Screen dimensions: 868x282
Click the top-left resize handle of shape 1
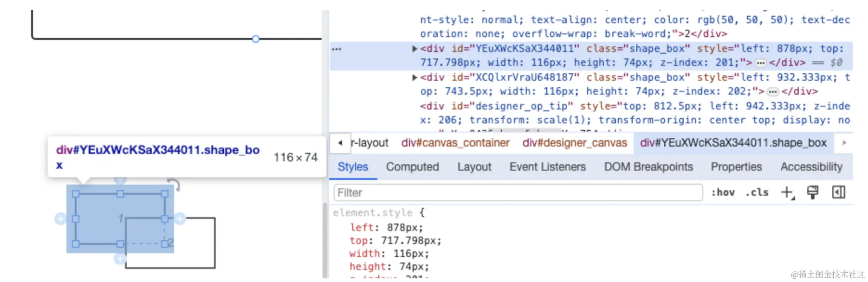(76, 194)
